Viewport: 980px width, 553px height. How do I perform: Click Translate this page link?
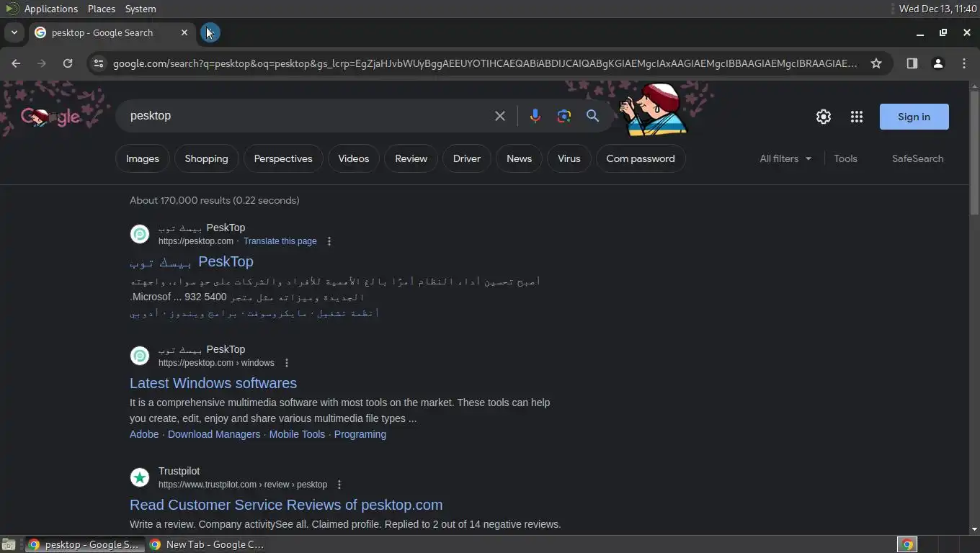tap(280, 241)
